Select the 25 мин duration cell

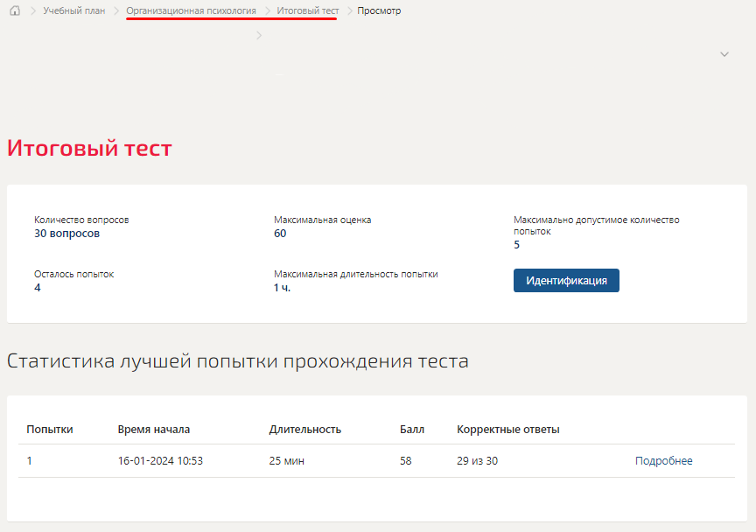286,460
